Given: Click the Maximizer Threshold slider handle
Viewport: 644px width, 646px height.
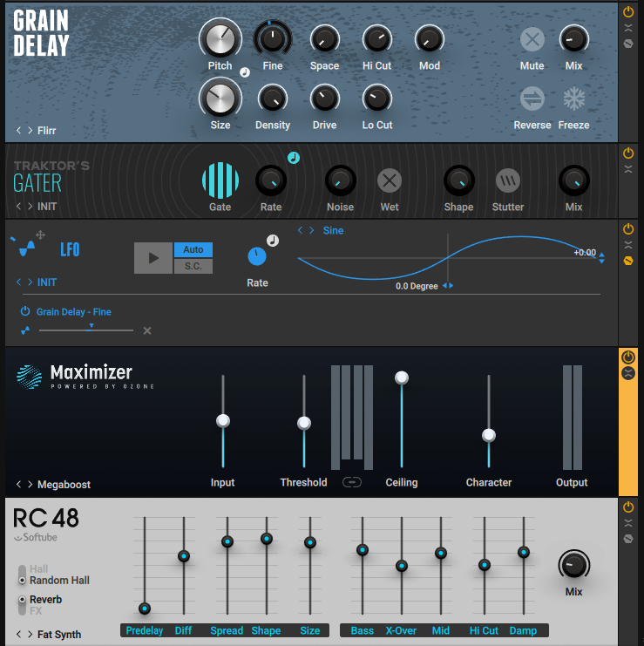Looking at the screenshot, I should click(304, 423).
